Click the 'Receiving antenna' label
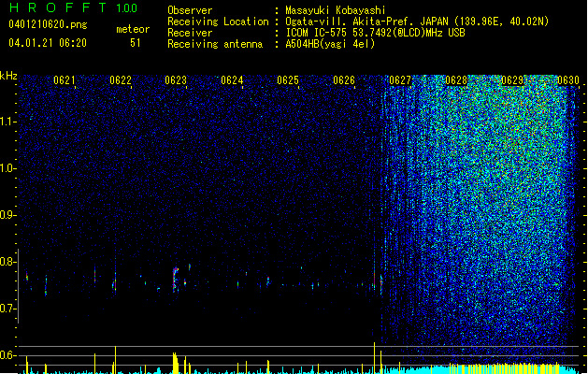588x374 pixels. (x=215, y=44)
